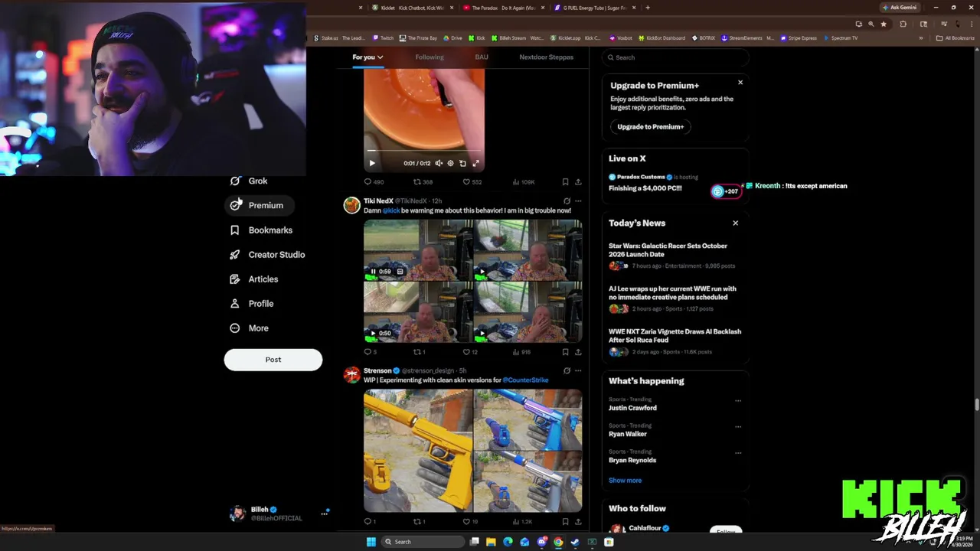Reply to the Tiki NedX post
The width and height of the screenshot is (980, 551).
point(370,352)
